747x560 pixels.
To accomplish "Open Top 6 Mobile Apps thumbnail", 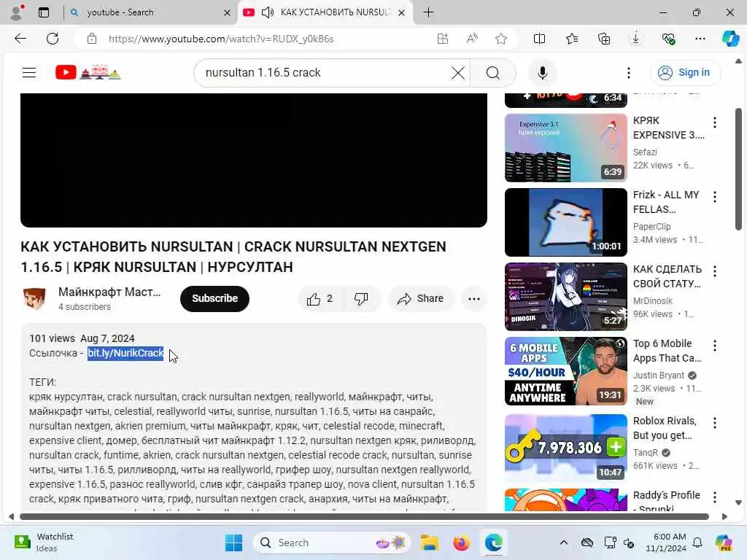I will click(x=565, y=371).
